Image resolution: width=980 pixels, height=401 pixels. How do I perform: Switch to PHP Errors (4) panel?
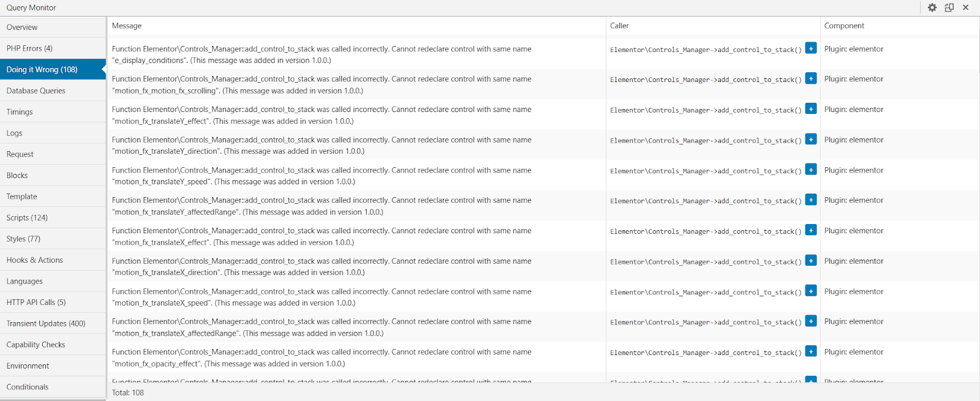pyautogui.click(x=29, y=48)
